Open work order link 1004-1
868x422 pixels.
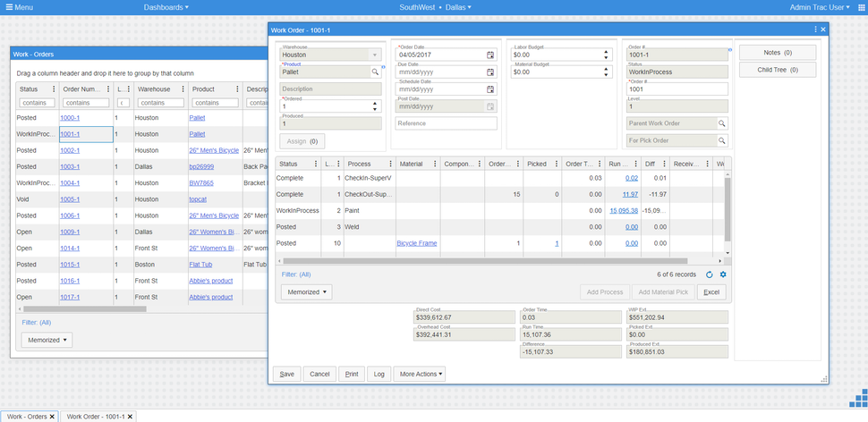point(70,183)
